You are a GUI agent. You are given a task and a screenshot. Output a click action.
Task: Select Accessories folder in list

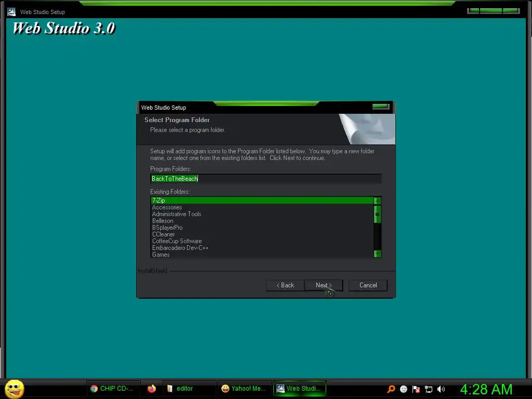[262, 207]
